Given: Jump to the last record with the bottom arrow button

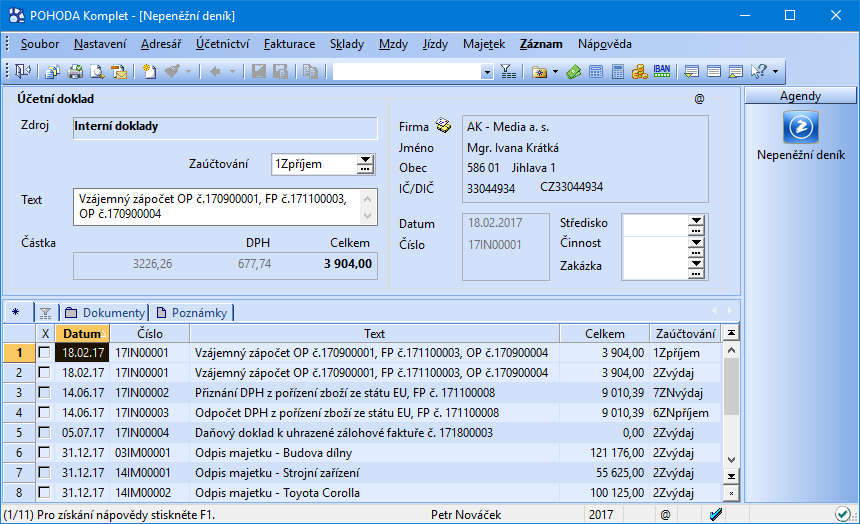Looking at the screenshot, I should point(731,476).
